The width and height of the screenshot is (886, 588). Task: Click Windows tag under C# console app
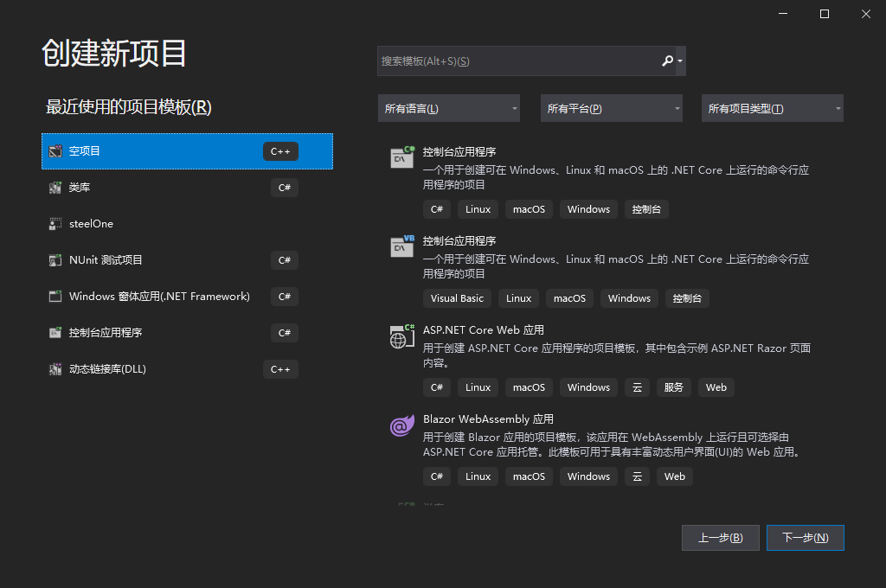click(x=588, y=209)
